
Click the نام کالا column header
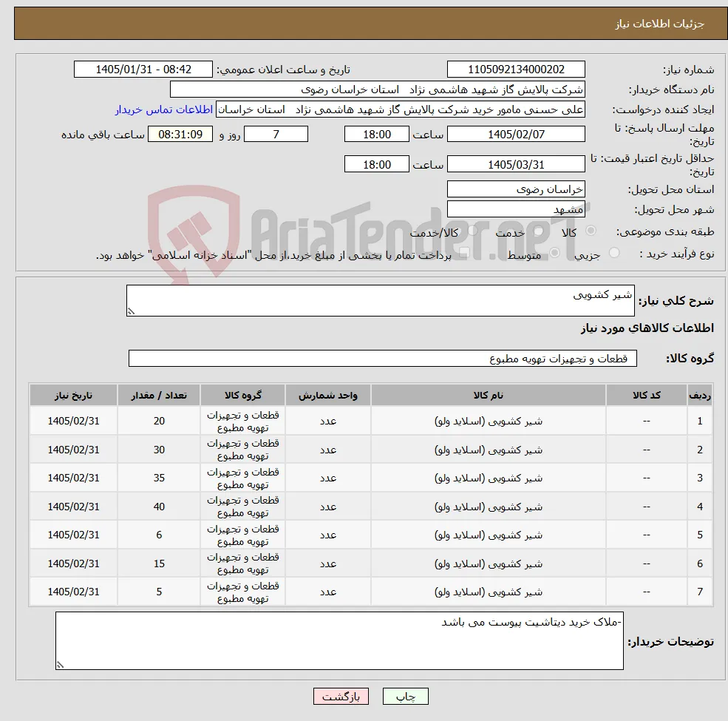tap(488, 395)
